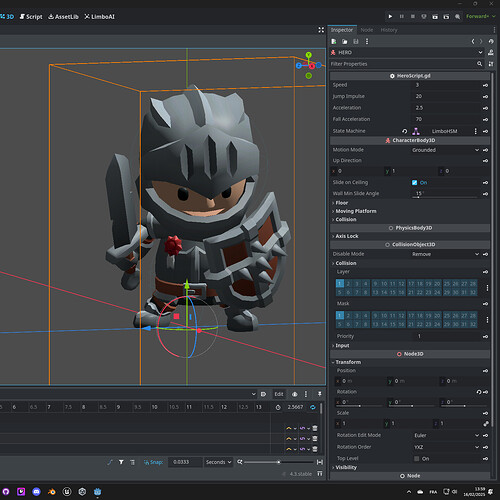
Task: Enable the Top Level checkbox
Action: [416, 459]
